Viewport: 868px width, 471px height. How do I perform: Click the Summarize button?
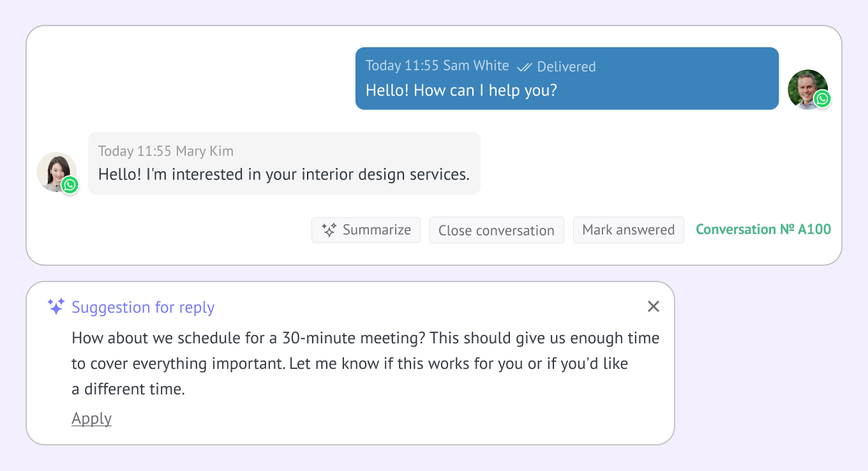point(366,230)
